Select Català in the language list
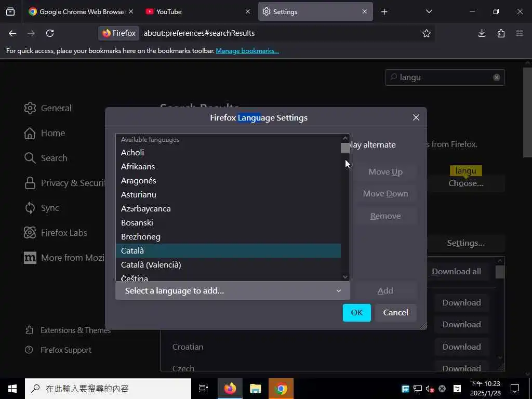 [228, 251]
